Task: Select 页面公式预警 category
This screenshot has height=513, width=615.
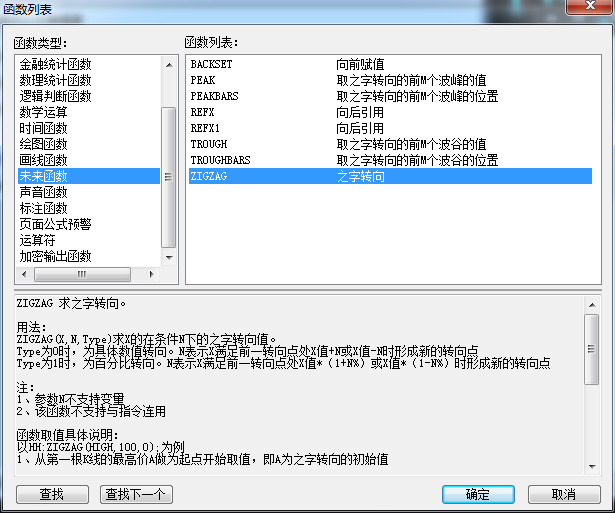Action: [x=89, y=224]
